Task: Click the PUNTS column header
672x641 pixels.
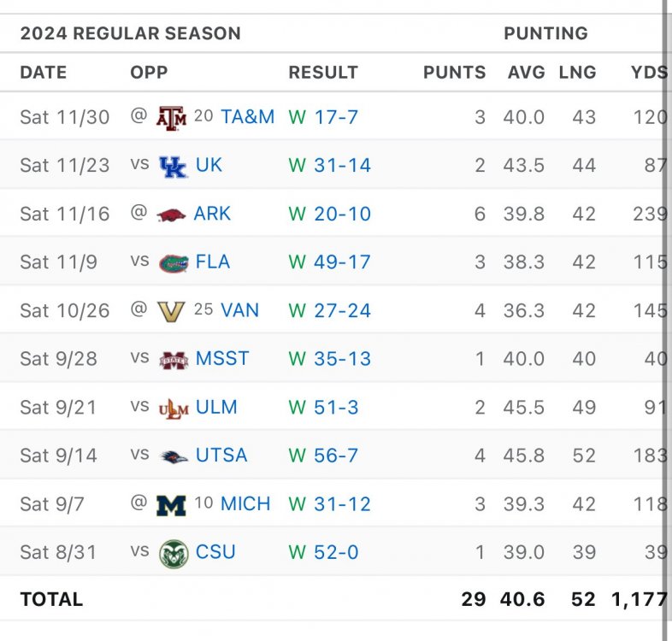Action: pyautogui.click(x=454, y=73)
